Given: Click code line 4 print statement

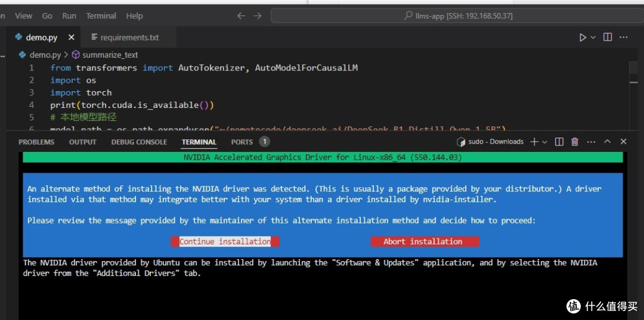Looking at the screenshot, I should click(x=132, y=105).
